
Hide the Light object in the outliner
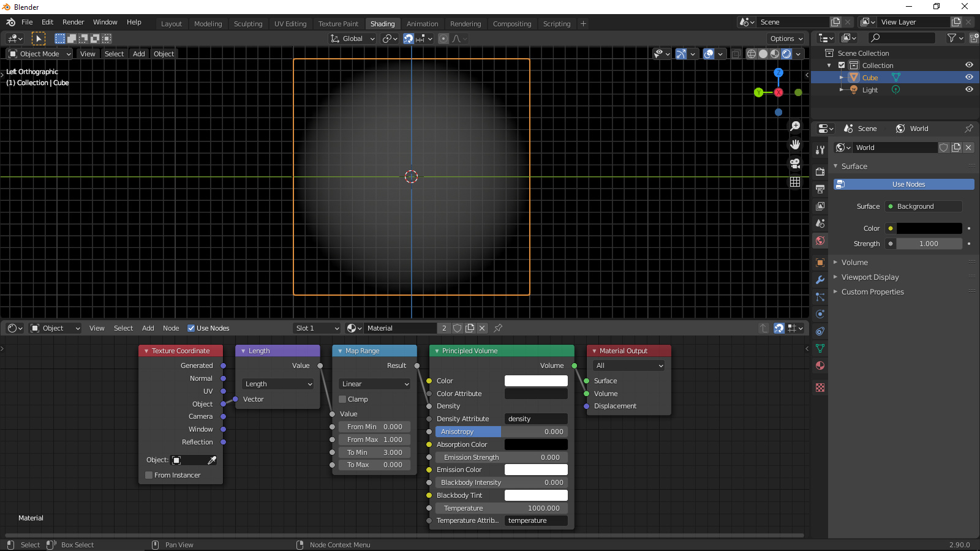point(970,89)
